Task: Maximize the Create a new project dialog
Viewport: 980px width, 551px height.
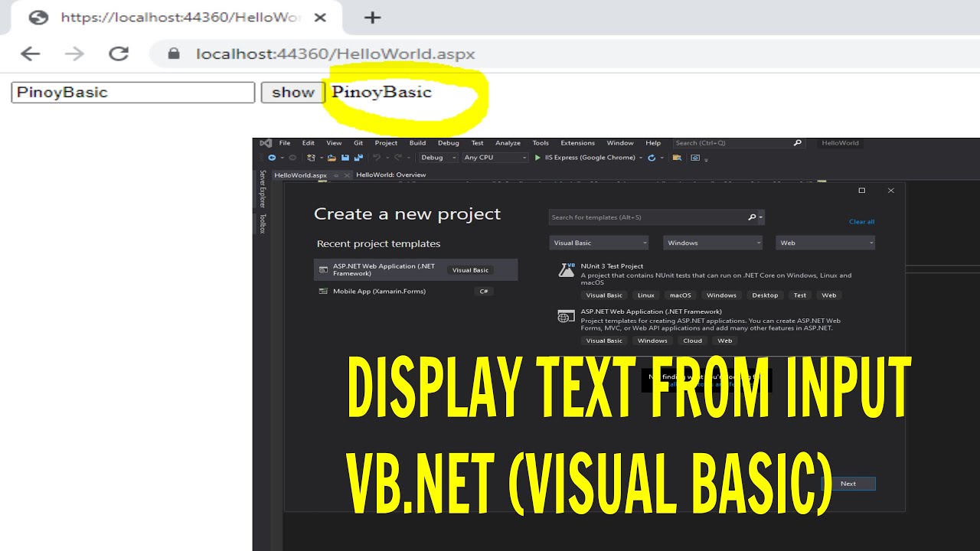Action: [x=862, y=191]
